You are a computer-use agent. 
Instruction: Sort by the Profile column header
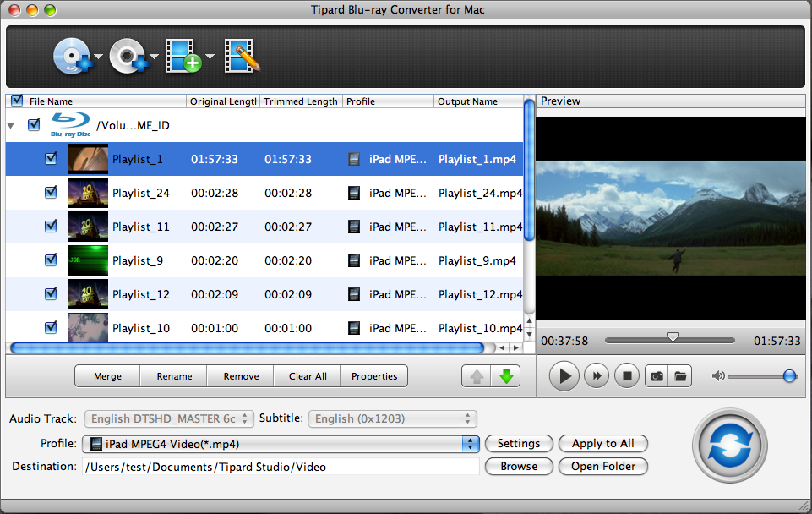388,101
